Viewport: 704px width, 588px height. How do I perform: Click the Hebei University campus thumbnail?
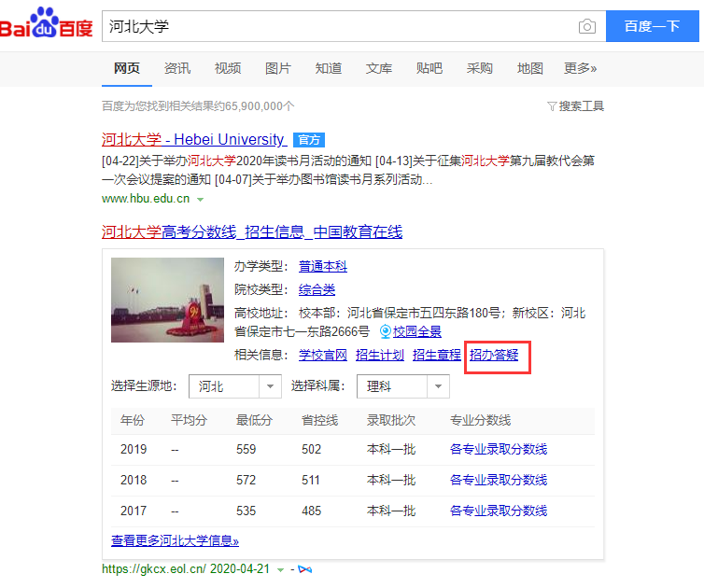pos(167,300)
